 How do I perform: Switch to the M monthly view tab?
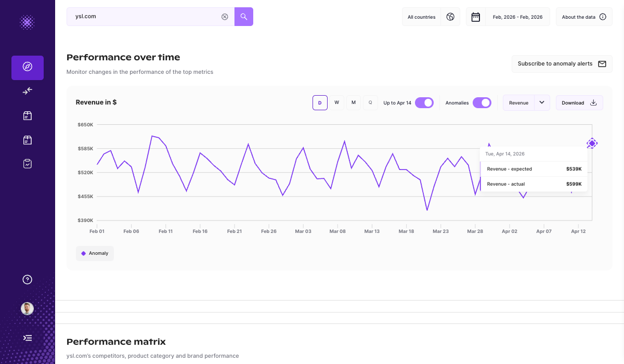click(354, 102)
